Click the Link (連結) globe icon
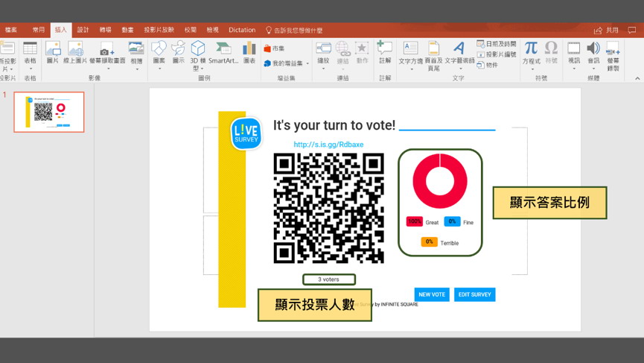644x363 pixels. 342,48
